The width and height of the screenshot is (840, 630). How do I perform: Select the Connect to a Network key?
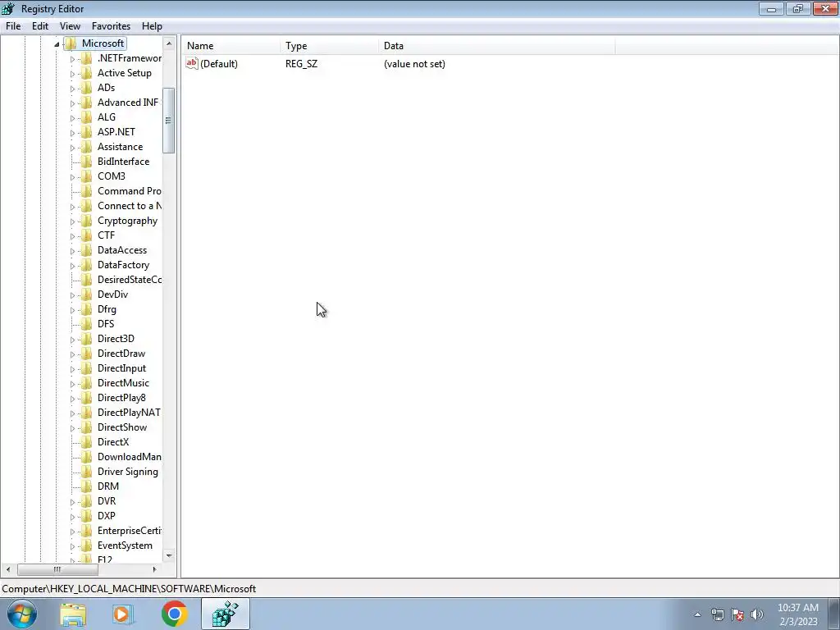click(x=129, y=206)
